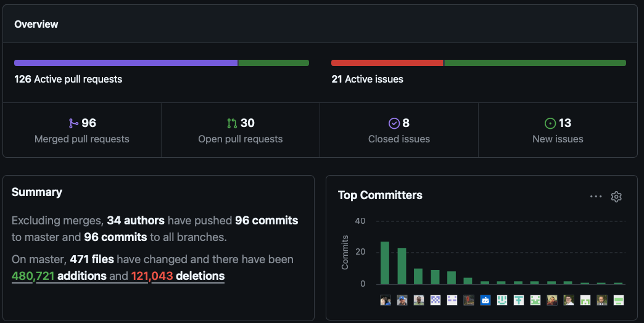Screen dimensions: 644x323
Task: Click the 480,721 additions link
Action: 59,276
